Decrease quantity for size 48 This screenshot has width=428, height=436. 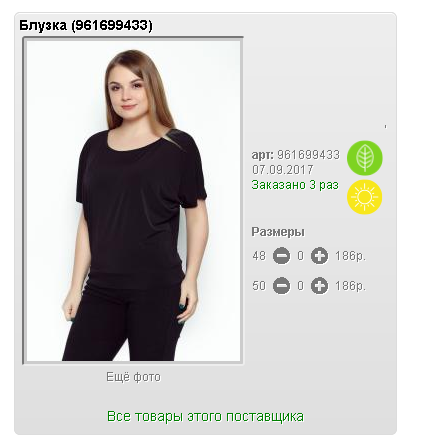tap(282, 256)
